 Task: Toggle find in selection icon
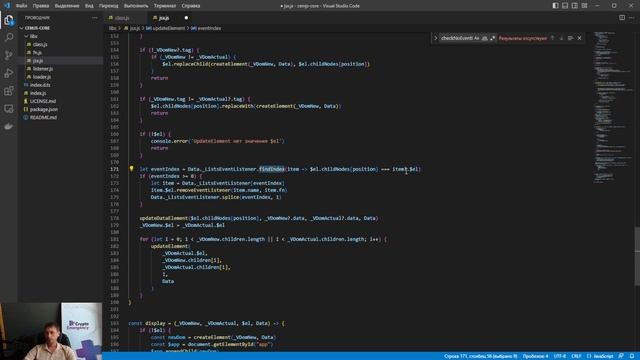click(x=570, y=38)
